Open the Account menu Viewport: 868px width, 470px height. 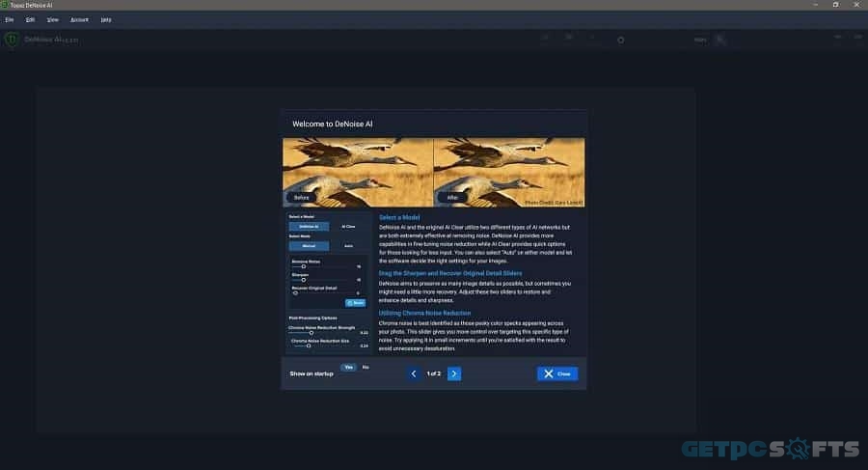[79, 20]
